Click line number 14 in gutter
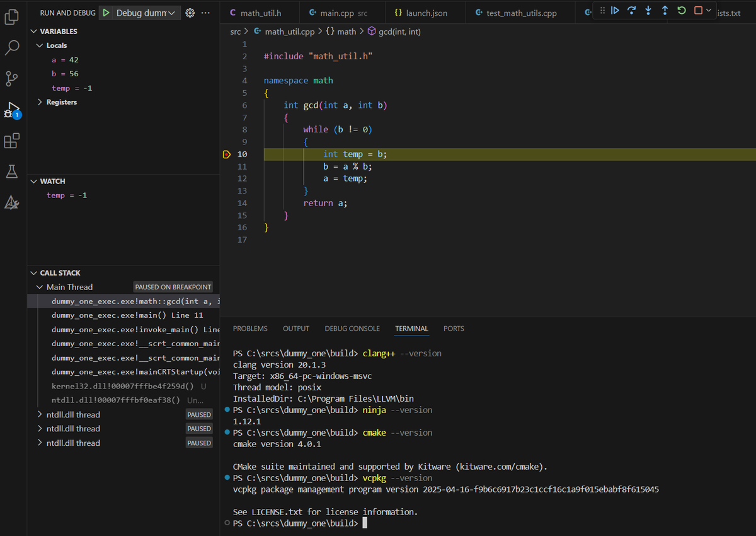This screenshot has width=756, height=536. 242,203
